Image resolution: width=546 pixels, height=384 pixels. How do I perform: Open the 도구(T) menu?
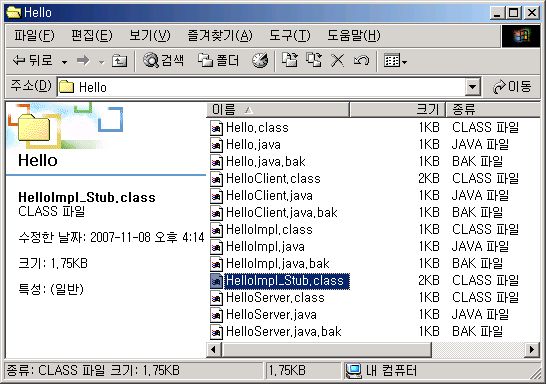click(290, 36)
